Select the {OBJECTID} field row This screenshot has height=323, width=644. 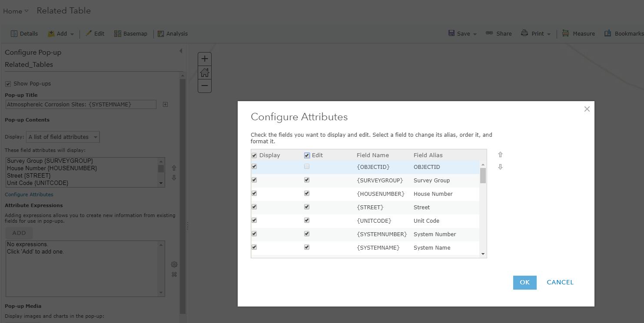coord(365,167)
